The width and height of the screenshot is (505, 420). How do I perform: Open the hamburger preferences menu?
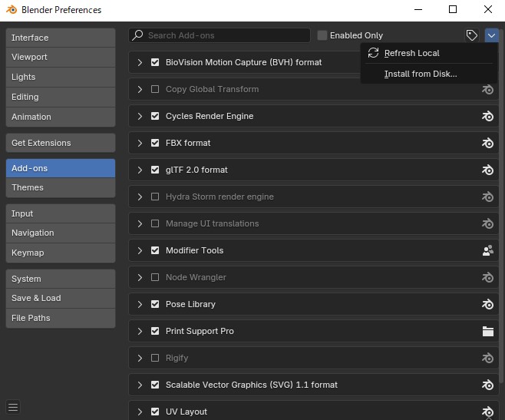13,407
